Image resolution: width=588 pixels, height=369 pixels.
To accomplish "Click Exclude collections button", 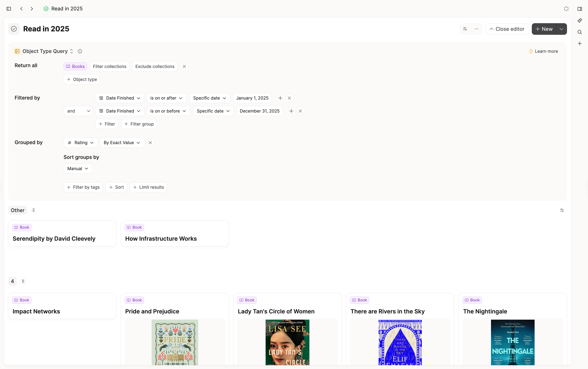I will coord(155,66).
